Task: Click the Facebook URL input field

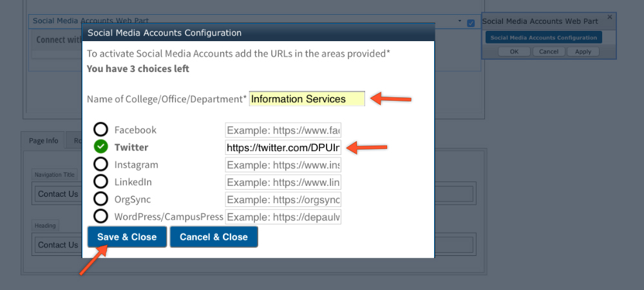Action: coord(283,130)
